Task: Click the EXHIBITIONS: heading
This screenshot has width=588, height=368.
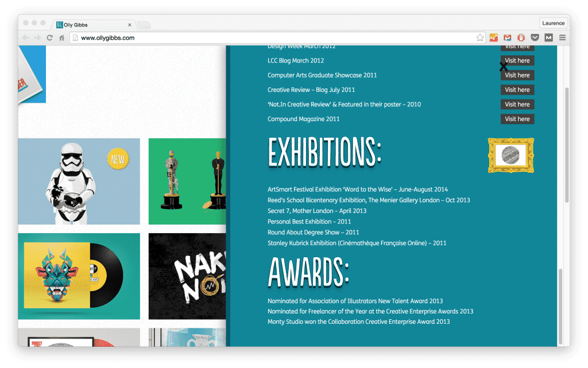Action: pos(325,152)
